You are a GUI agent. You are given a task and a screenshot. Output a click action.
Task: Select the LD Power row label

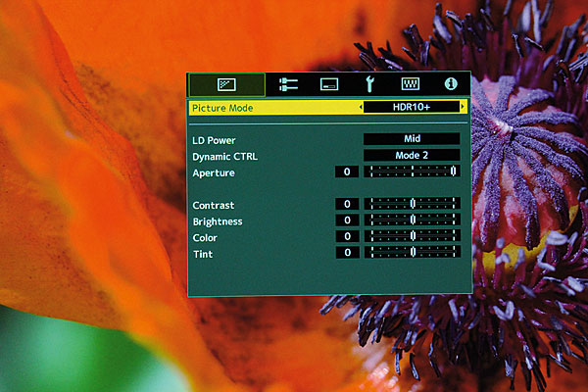point(214,140)
